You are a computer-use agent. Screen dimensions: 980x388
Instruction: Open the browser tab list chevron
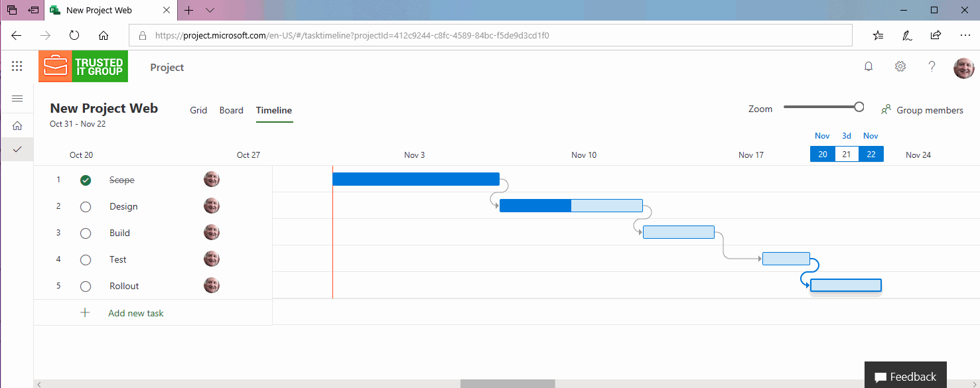click(210, 10)
